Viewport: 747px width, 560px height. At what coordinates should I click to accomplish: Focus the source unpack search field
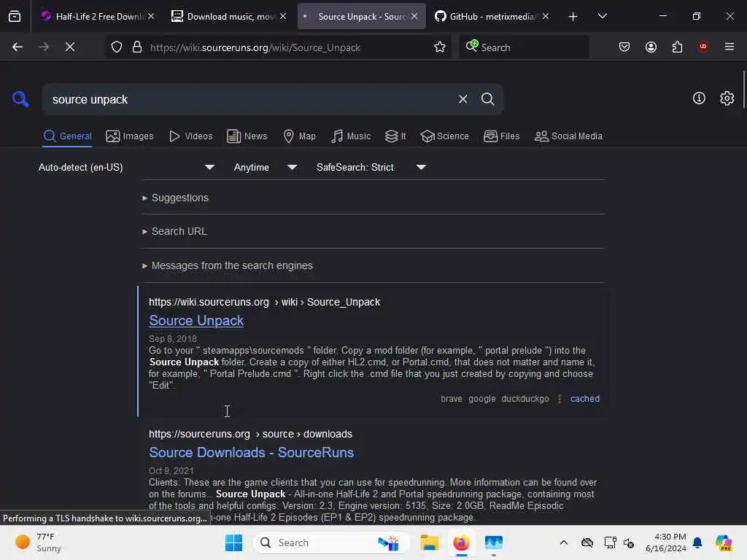click(250, 99)
